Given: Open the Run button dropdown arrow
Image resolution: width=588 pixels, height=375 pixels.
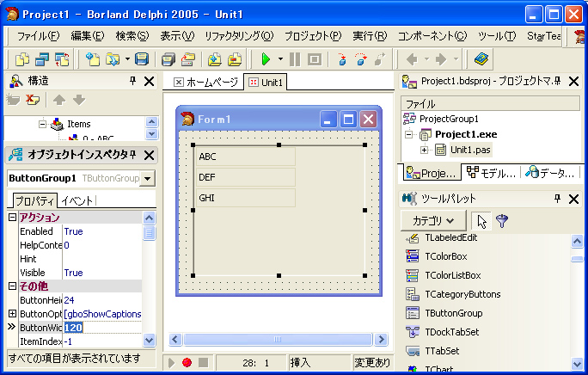Looking at the screenshot, I should [x=280, y=59].
